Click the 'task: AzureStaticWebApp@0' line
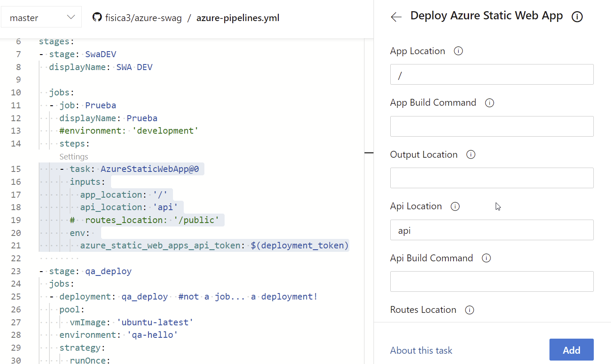Viewport: 611px width, 364px height. pyautogui.click(x=134, y=169)
